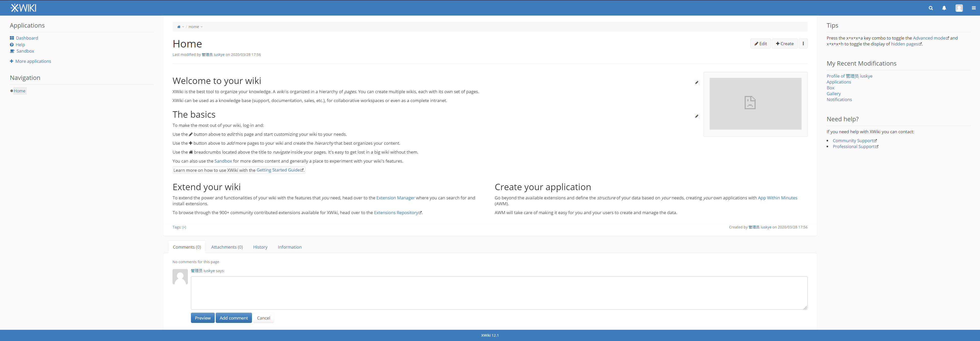This screenshot has height=341, width=980.
Task: Select Home in the Navigation tree
Action: (x=19, y=91)
